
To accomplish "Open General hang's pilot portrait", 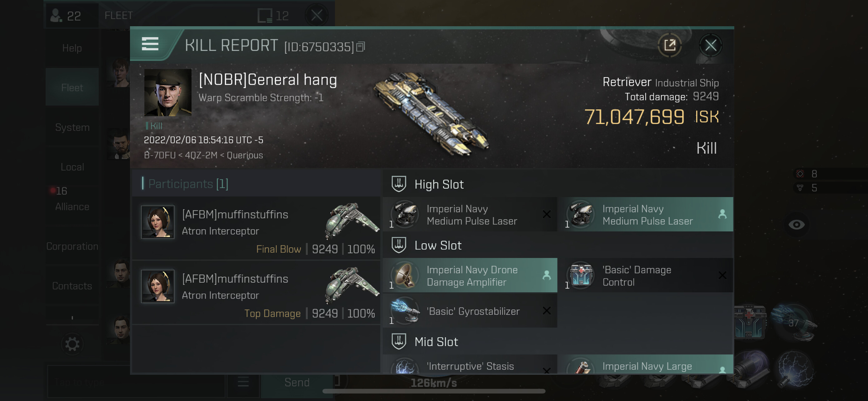I will tap(168, 92).
